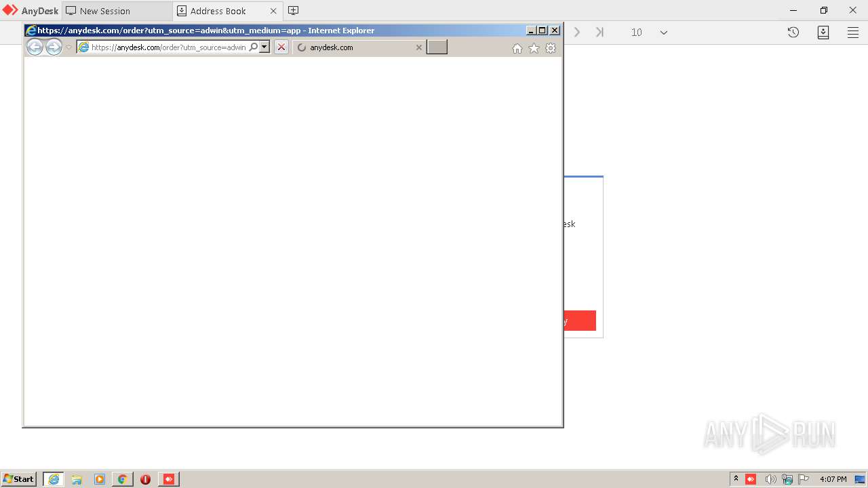Click the Internet Explorer back button
868x488 pixels.
(35, 47)
